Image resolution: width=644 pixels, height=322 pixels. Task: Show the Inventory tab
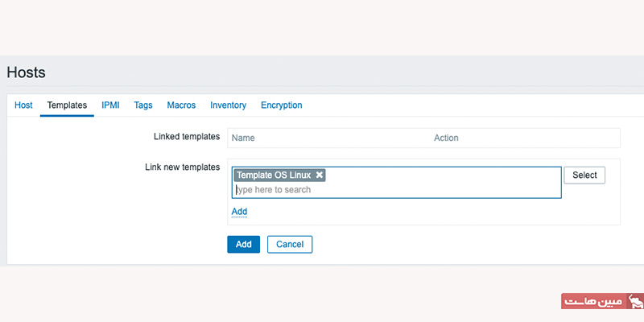228,105
